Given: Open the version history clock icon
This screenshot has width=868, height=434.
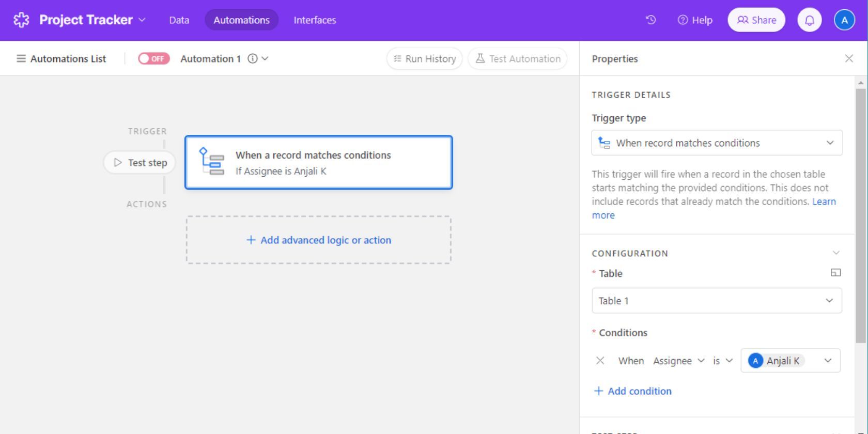Looking at the screenshot, I should coord(651,20).
